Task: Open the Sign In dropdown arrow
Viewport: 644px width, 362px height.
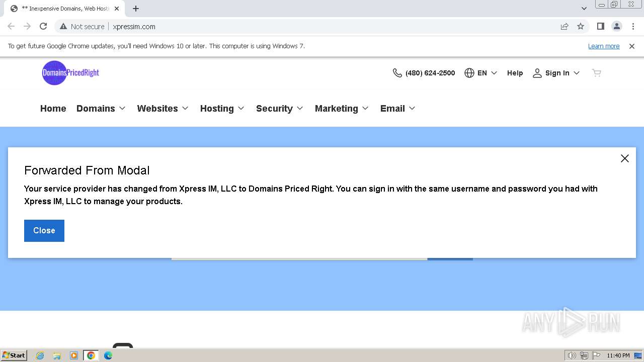Action: 577,73
